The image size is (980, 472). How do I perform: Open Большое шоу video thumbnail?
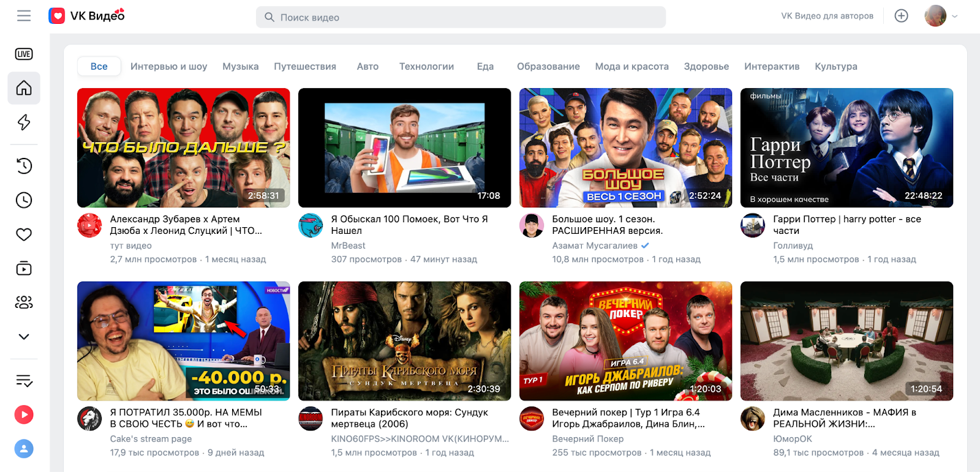(625, 148)
